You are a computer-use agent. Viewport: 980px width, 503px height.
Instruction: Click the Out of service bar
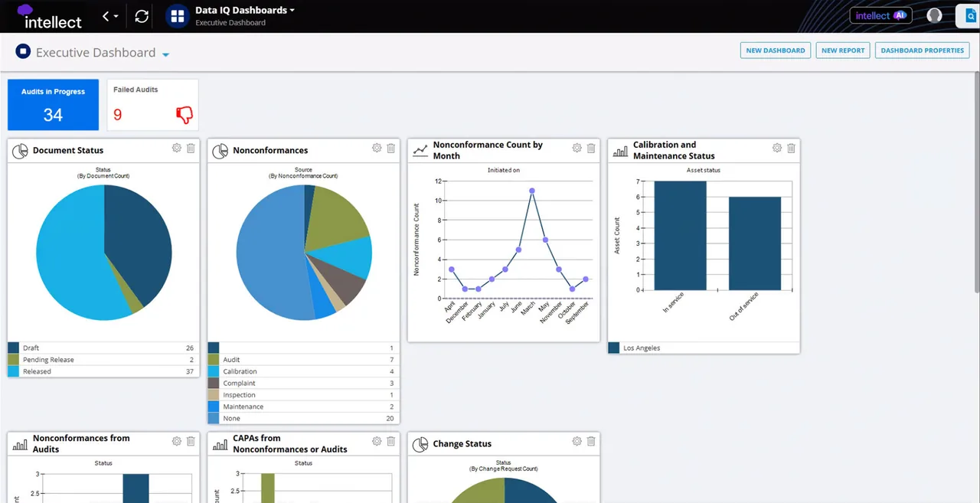(x=755, y=243)
